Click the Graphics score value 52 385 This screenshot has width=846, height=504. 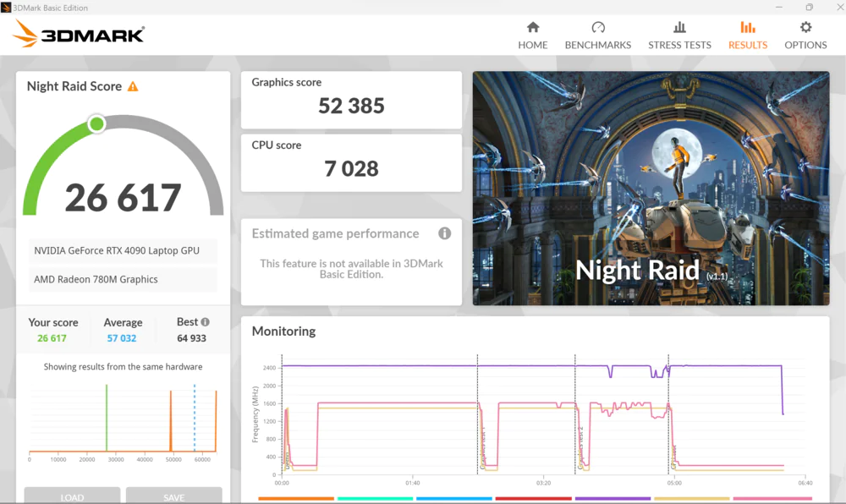point(351,106)
